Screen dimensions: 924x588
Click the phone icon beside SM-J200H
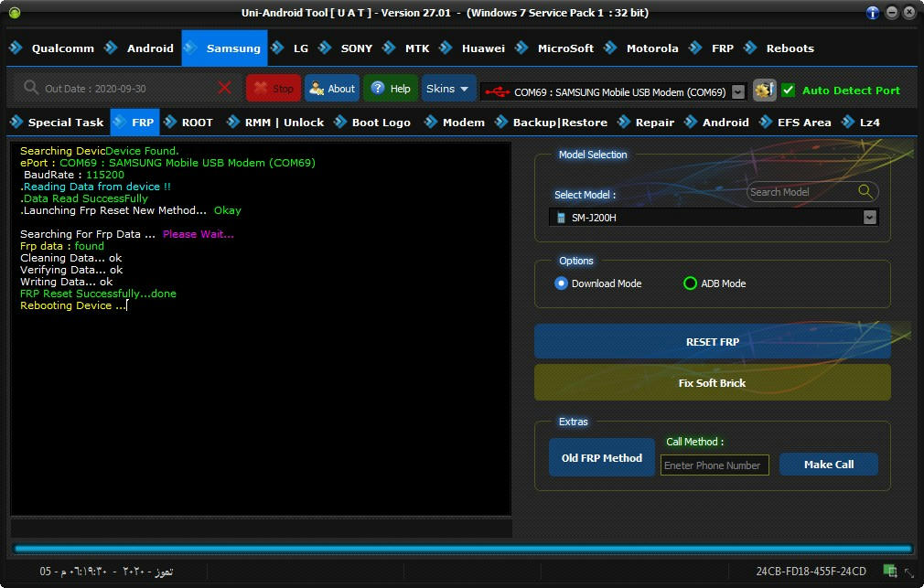pos(561,218)
